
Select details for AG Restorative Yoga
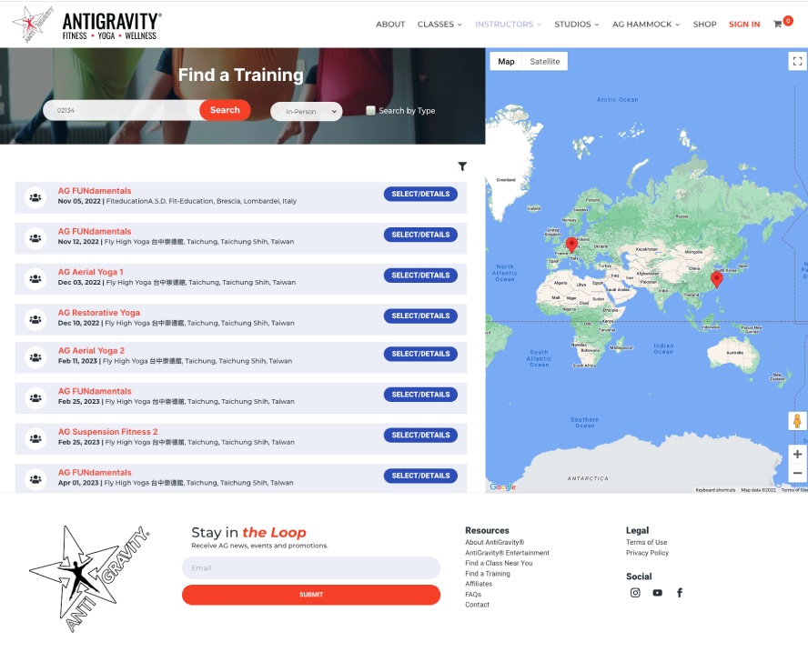pyautogui.click(x=420, y=316)
